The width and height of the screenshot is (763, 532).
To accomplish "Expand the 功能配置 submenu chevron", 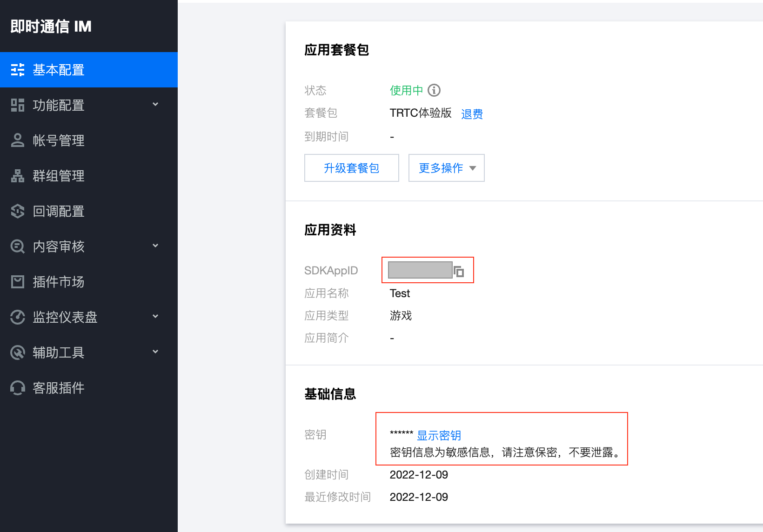I will 155,105.
